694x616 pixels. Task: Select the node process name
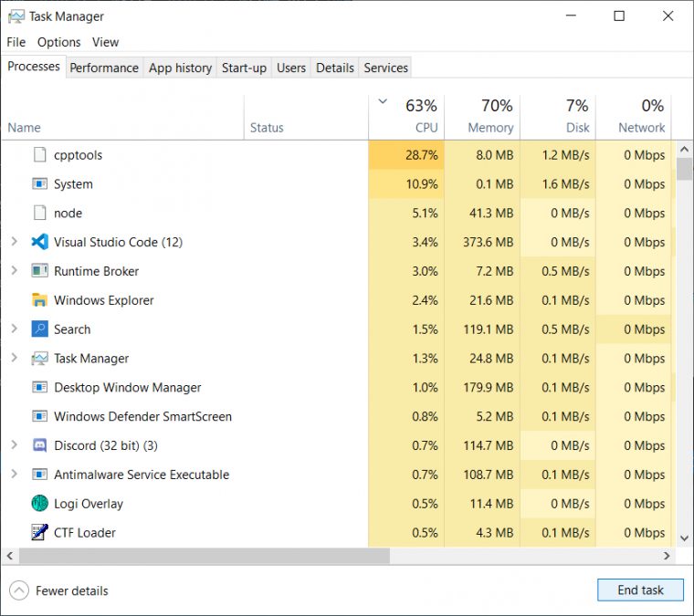click(68, 214)
